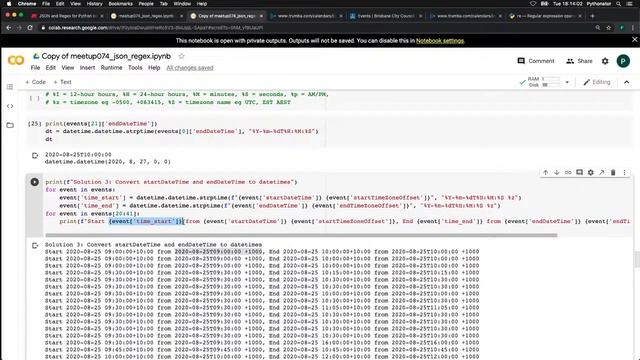The image size is (640, 360).
Task: Open macOS Spotlight search
Action: click(x=618, y=4)
